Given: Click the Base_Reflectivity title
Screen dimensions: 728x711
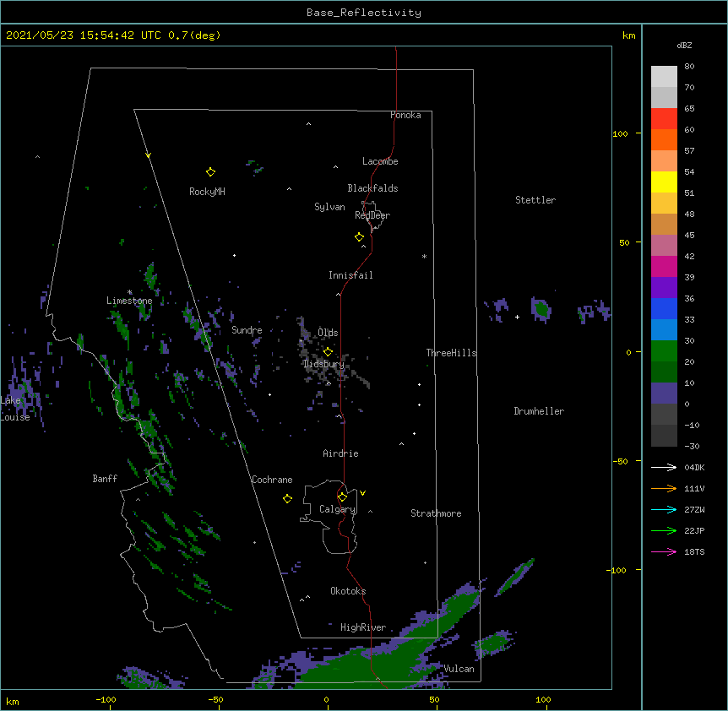Looking at the screenshot, I should point(364,13).
